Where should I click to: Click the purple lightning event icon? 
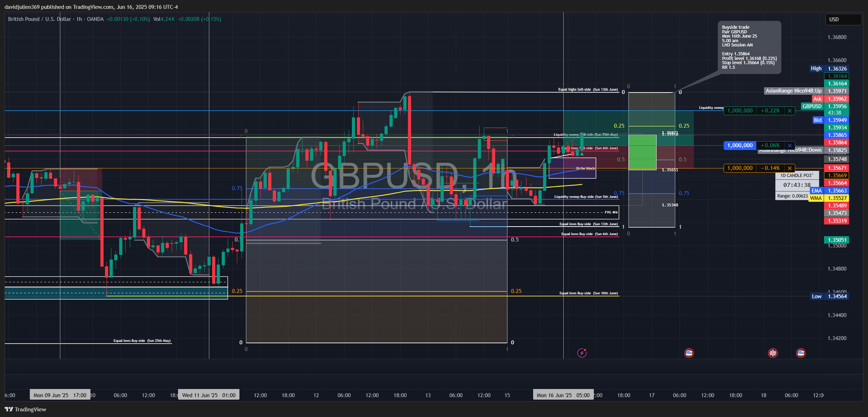582,353
